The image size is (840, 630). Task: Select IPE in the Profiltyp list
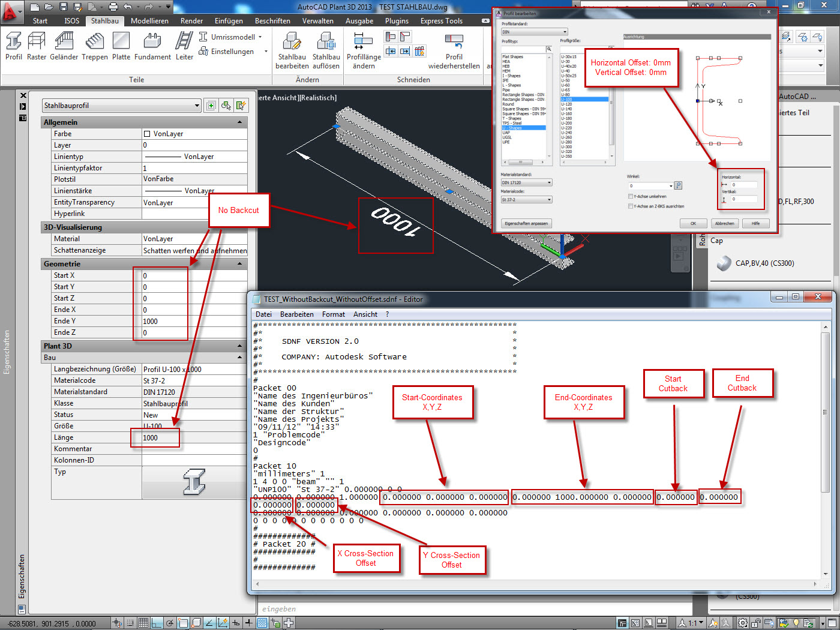(x=506, y=80)
